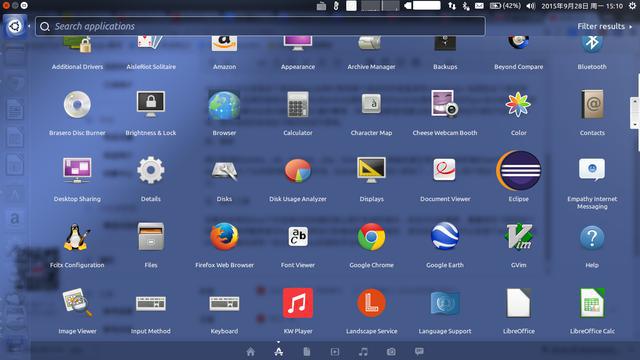The height and width of the screenshot is (360, 640).
Task: Switch to the Social messages lens
Action: tap(419, 351)
